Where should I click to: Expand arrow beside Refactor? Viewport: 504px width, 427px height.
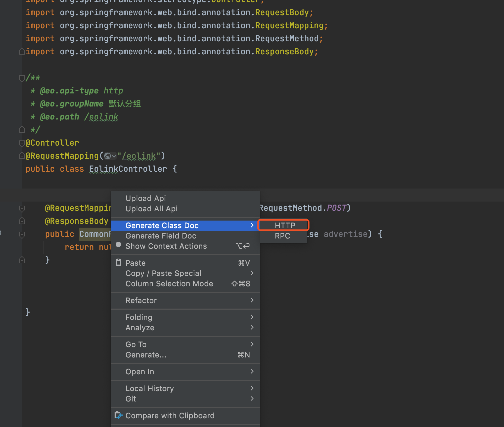coord(252,300)
